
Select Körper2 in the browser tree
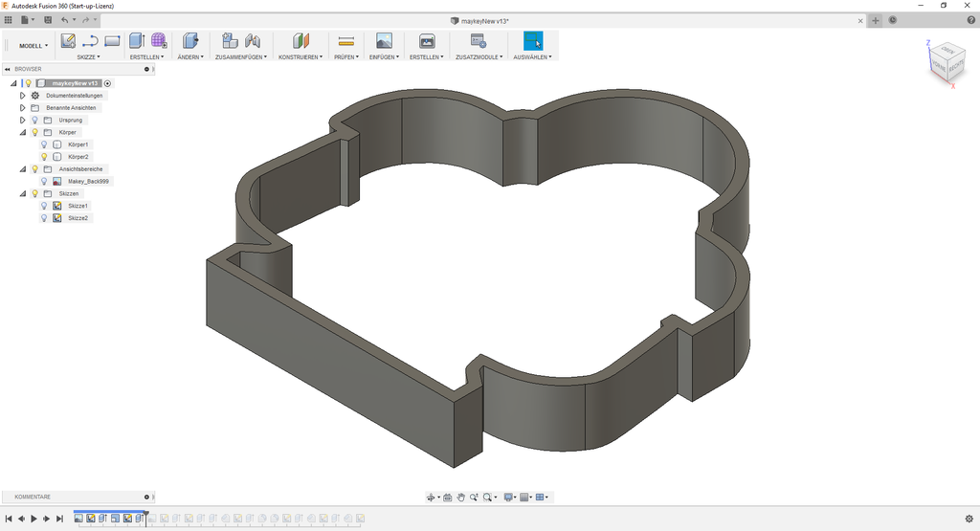(x=78, y=157)
